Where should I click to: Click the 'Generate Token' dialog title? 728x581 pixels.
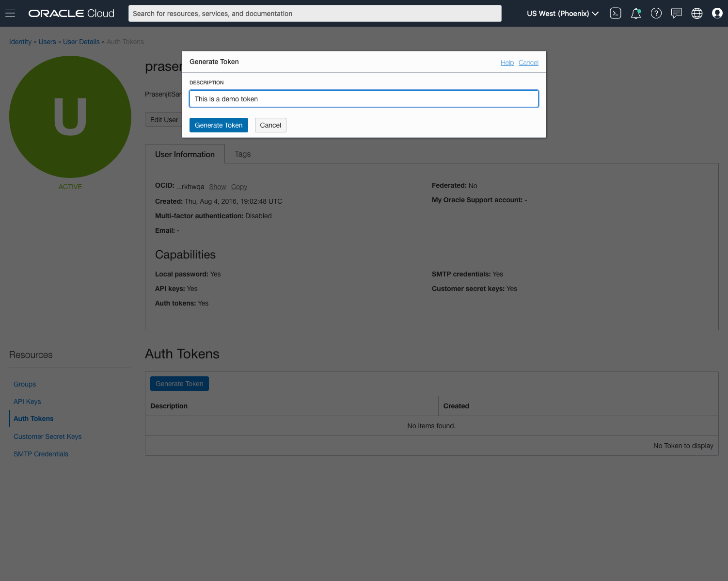coord(214,62)
